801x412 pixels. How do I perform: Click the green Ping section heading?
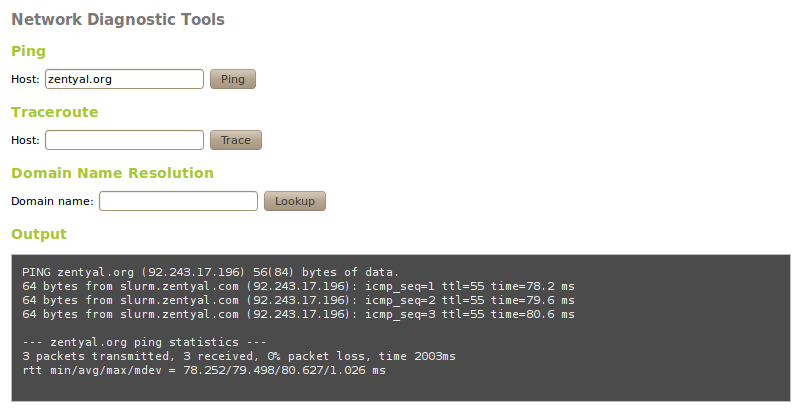coord(28,51)
